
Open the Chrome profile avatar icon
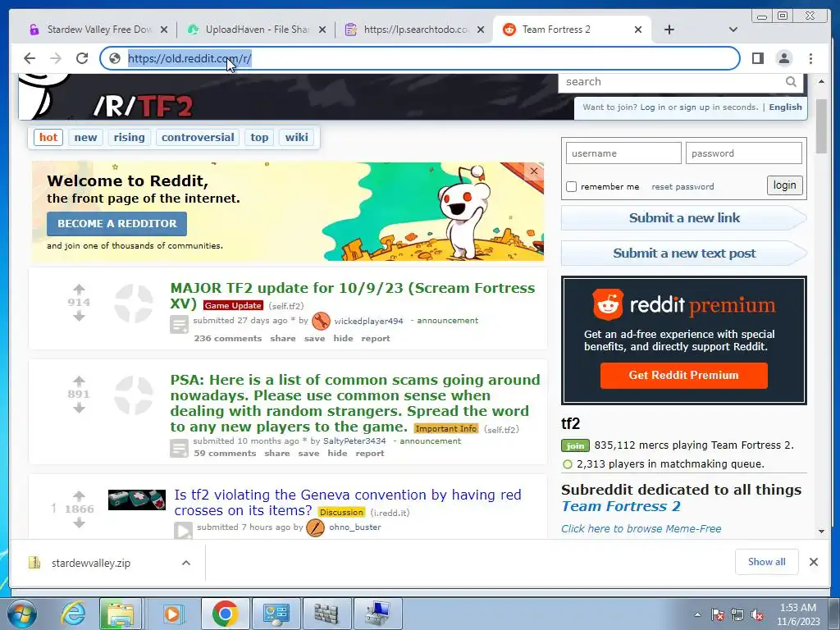tap(783, 58)
